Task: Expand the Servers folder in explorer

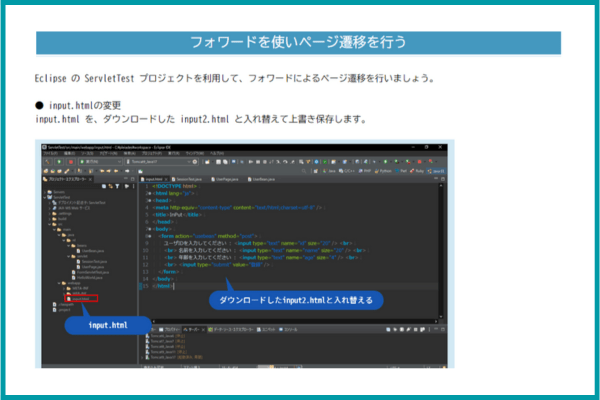Action: (45, 191)
